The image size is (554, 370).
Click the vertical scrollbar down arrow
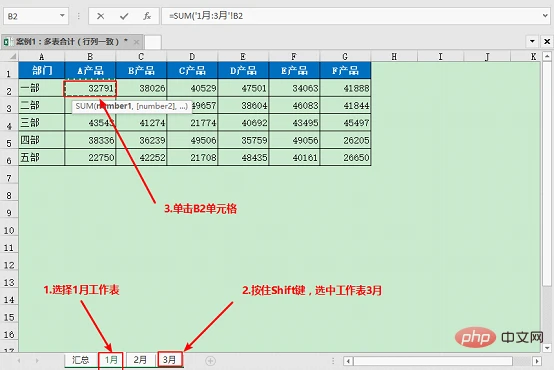coord(547,348)
